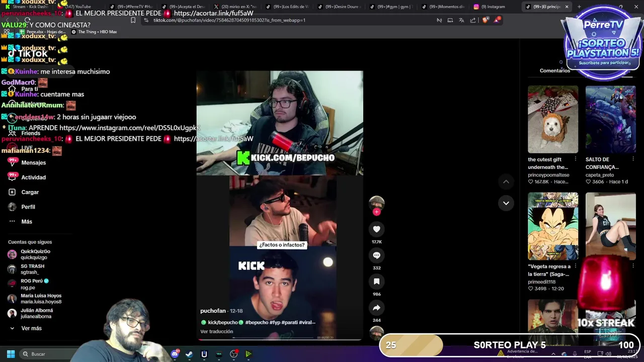644x362 pixels.
Task: Open the comments bubble showing 332
Action: [376, 255]
